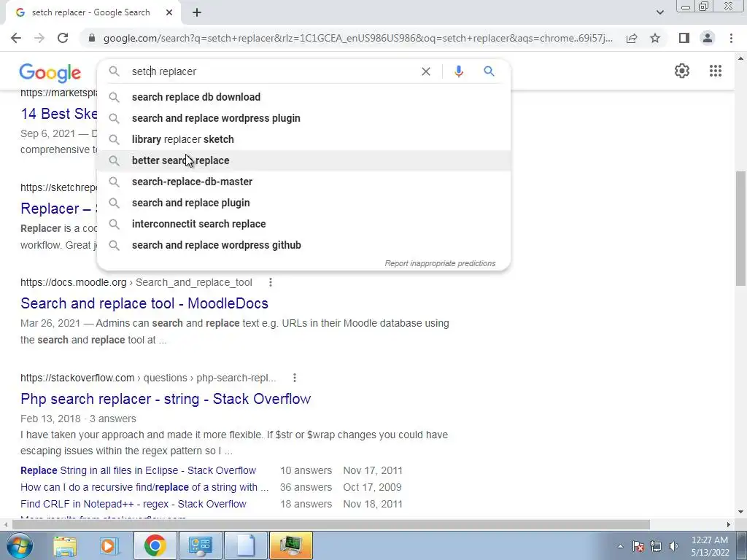
Task: Click the Action Center flag icon
Action: (638, 546)
